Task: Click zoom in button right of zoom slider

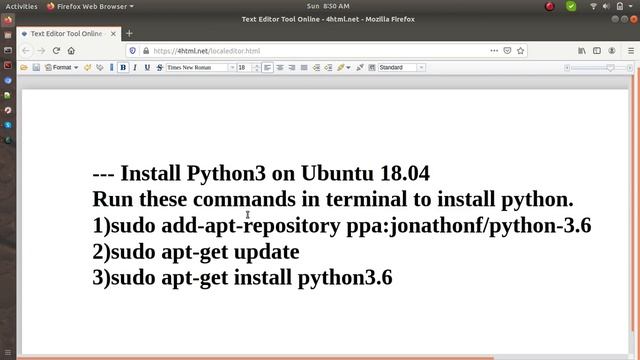Action: coord(630,68)
